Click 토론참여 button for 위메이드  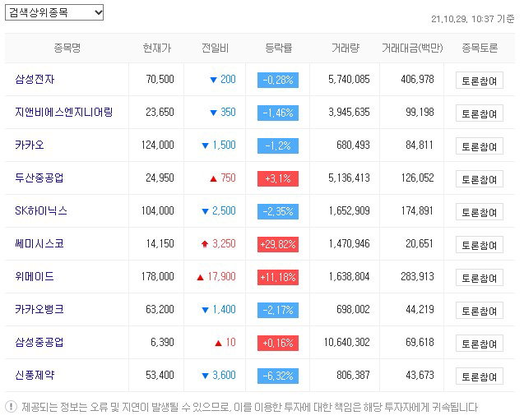pyautogui.click(x=480, y=278)
